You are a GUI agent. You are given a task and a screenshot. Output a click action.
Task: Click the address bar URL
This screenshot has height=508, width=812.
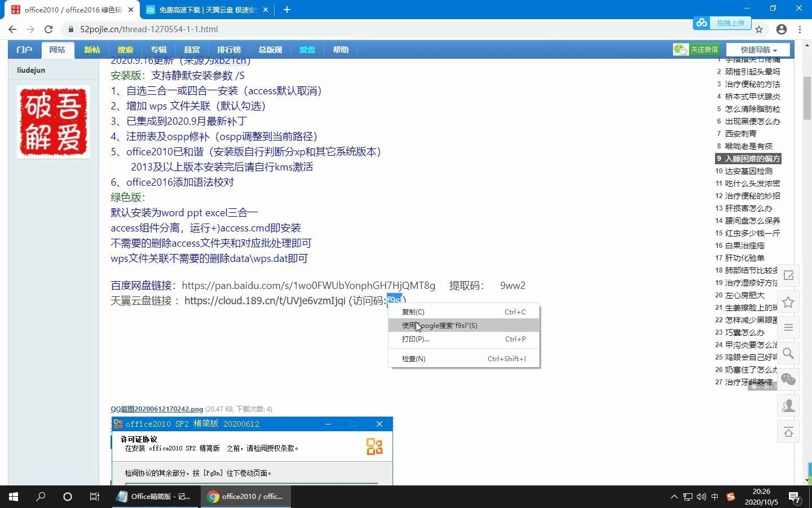[149, 29]
